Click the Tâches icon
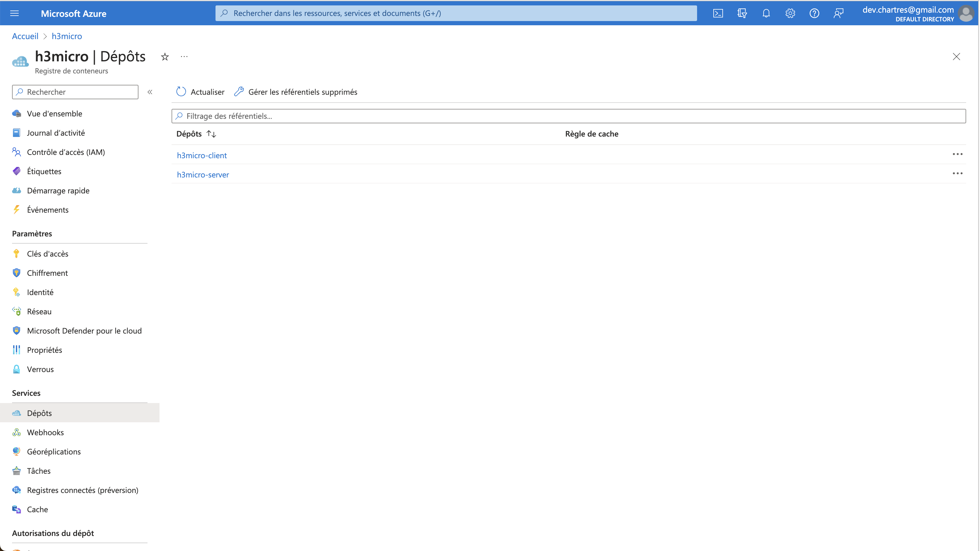This screenshot has width=980, height=551. (x=16, y=471)
